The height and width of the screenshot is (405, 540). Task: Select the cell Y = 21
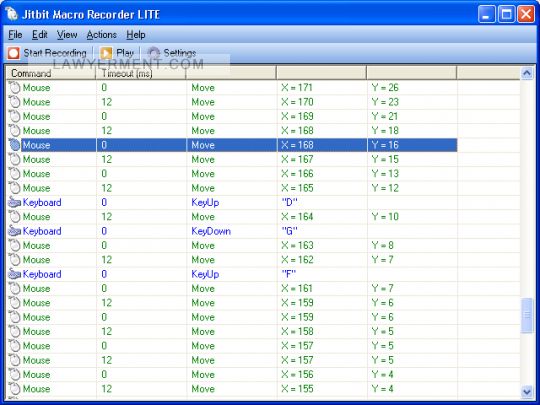tap(384, 116)
